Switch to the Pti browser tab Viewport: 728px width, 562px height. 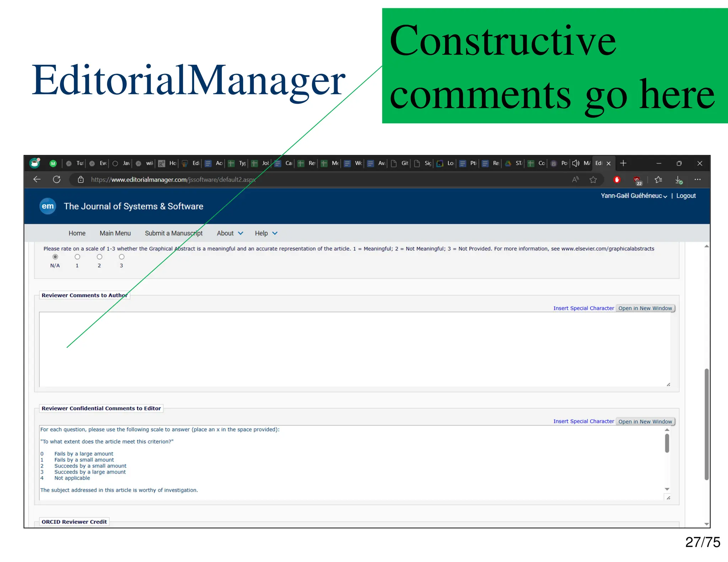point(468,163)
